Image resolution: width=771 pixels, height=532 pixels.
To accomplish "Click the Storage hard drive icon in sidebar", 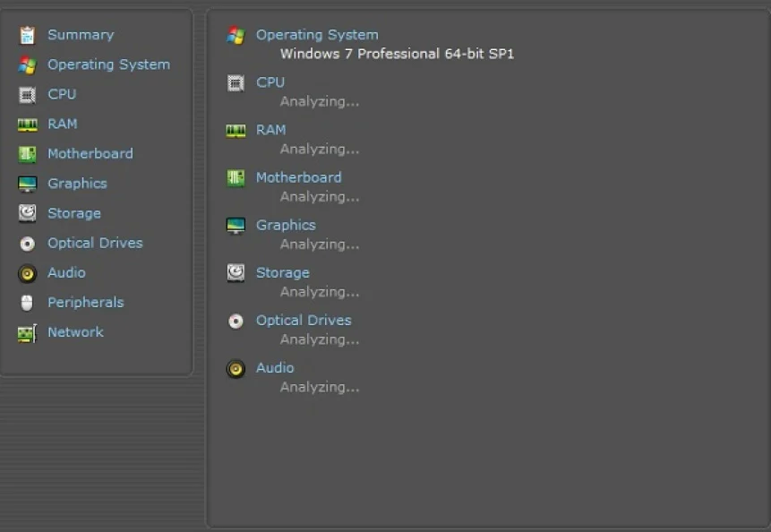I will pos(27,213).
